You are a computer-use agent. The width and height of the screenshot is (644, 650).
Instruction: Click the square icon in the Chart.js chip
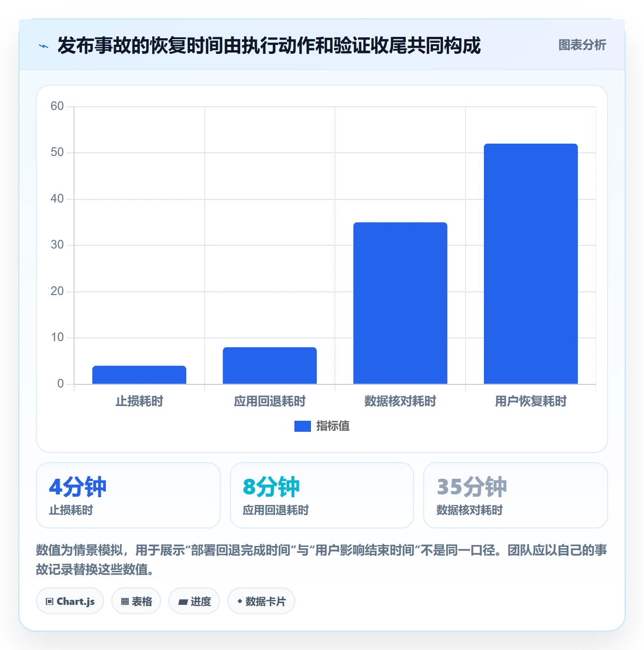click(50, 601)
